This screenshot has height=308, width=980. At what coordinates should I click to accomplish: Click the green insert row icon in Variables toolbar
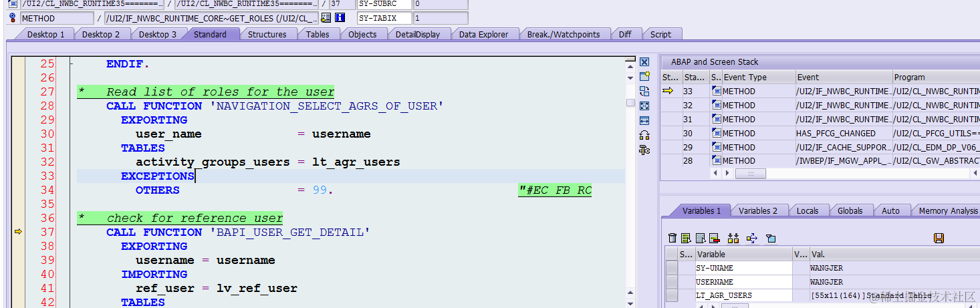[687, 238]
